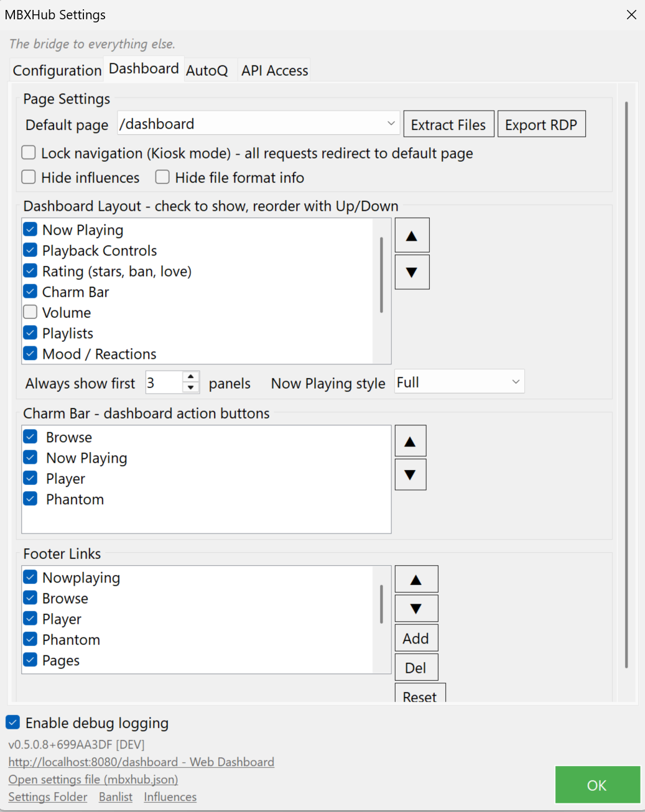Move a Charm Bar button up in order
This screenshot has height=812, width=645.
pyautogui.click(x=410, y=440)
